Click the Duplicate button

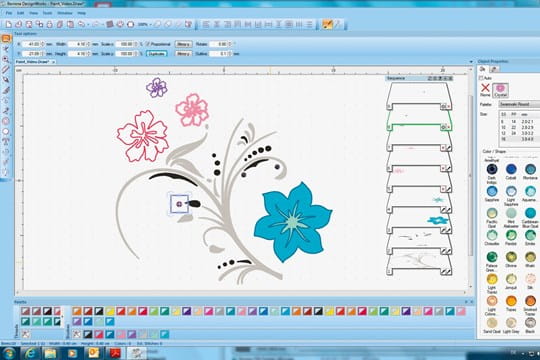(x=157, y=54)
